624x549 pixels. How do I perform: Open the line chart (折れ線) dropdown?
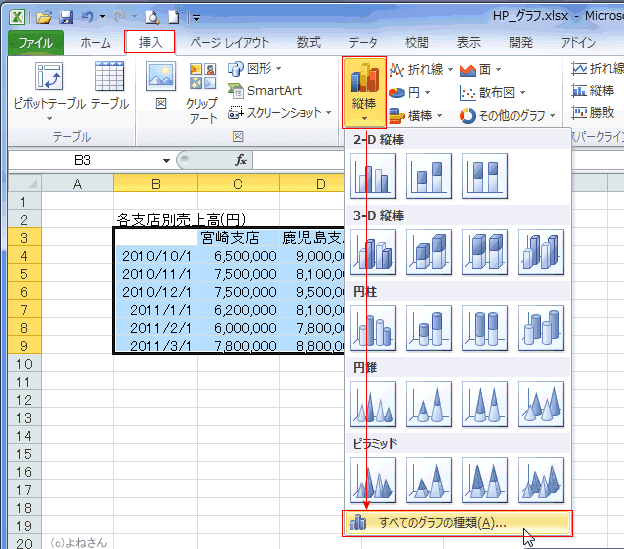coord(420,69)
